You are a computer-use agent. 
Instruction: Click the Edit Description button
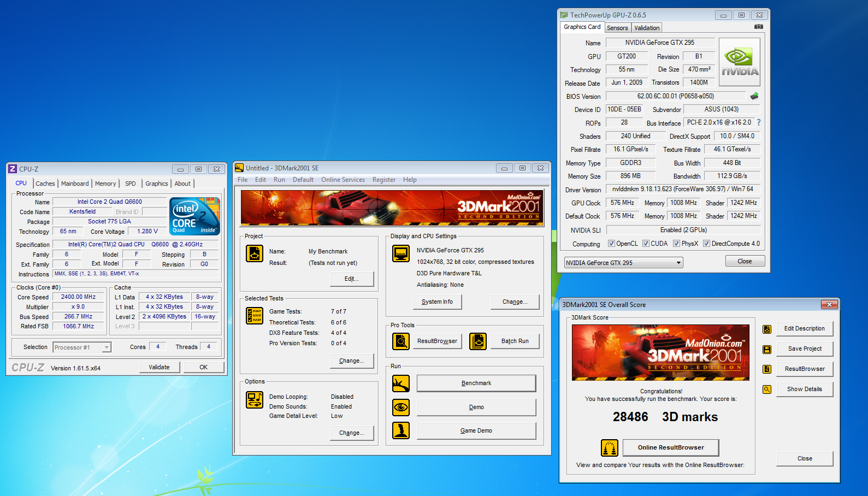coord(805,328)
